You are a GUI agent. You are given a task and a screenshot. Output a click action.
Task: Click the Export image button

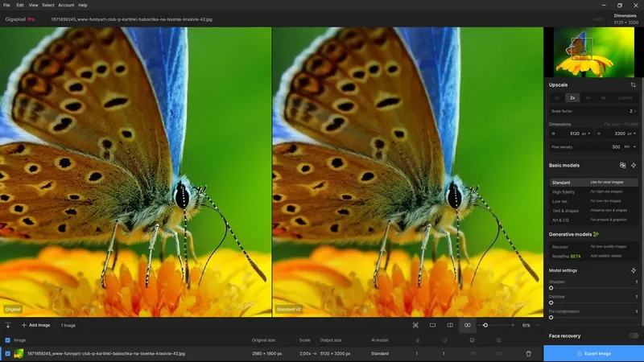[593, 353]
